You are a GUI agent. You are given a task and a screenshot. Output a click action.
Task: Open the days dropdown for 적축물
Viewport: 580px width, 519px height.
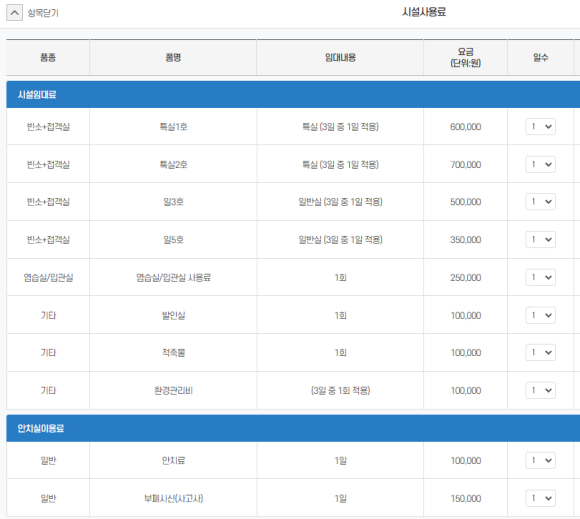pos(540,353)
